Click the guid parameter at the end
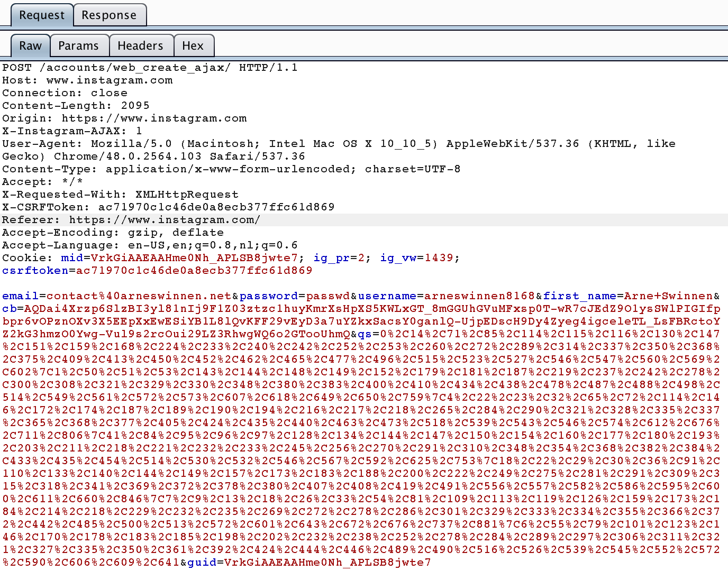 click(x=310, y=563)
